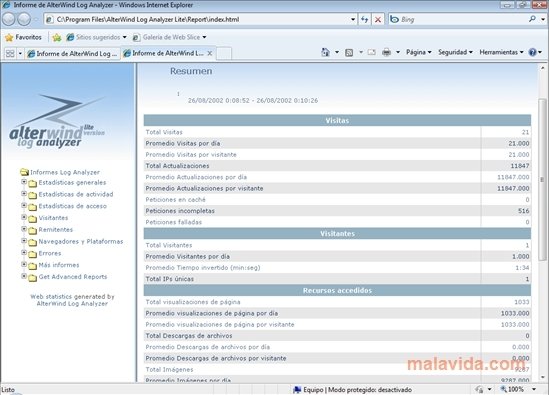Screen dimensions: 549x395
Task: Click the Total Visitas row label
Action: 164,132
